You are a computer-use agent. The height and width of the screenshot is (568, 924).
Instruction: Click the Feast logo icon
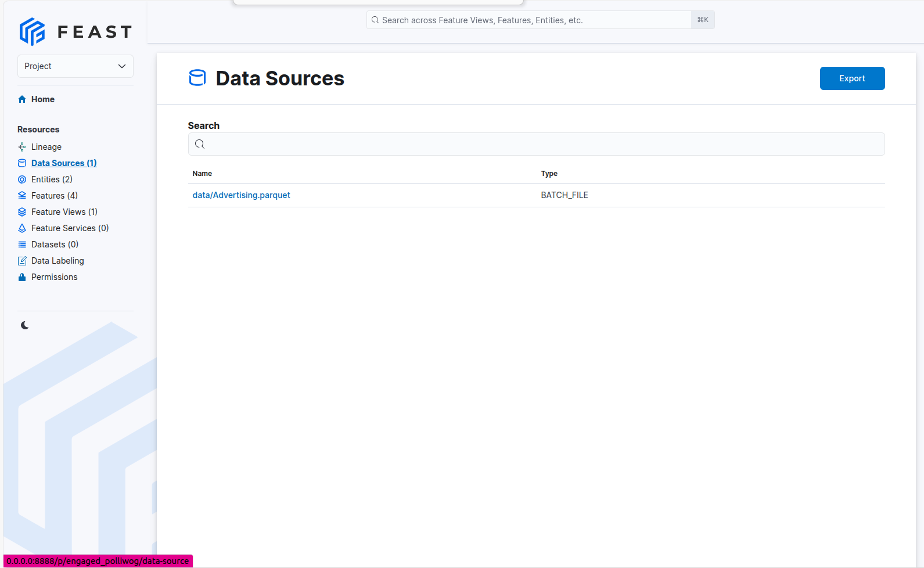click(32, 31)
